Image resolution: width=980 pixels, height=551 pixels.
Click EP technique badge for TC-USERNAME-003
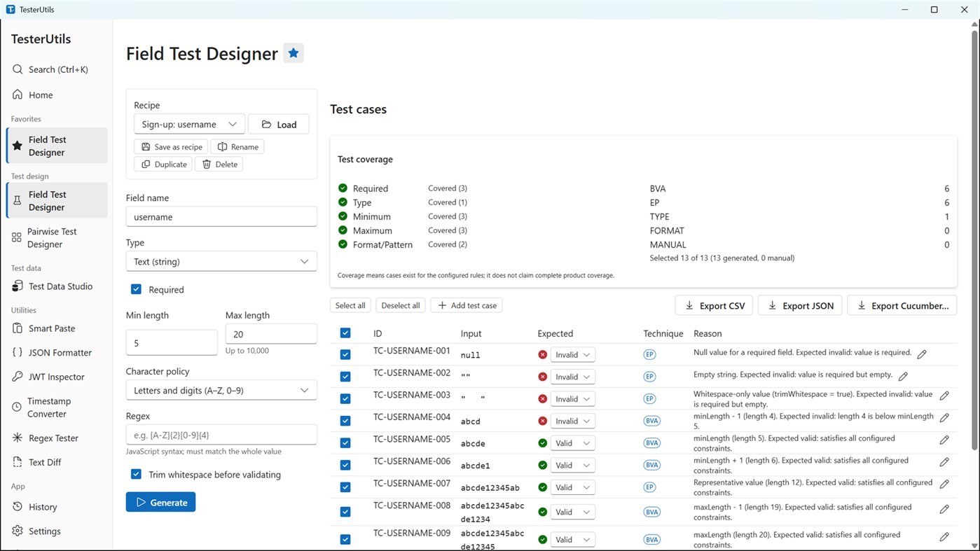click(649, 398)
